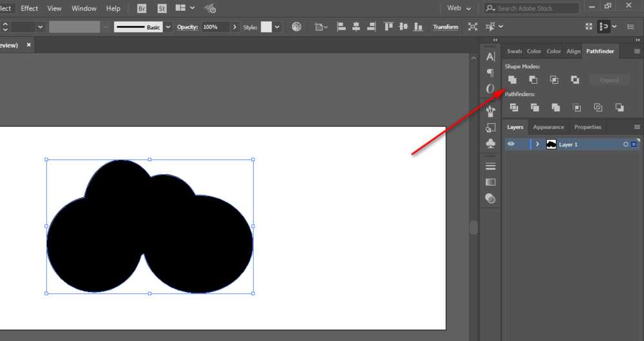This screenshot has height=341, width=644.
Task: Apply Minus Front in the Pathfinder panel
Action: tap(533, 80)
